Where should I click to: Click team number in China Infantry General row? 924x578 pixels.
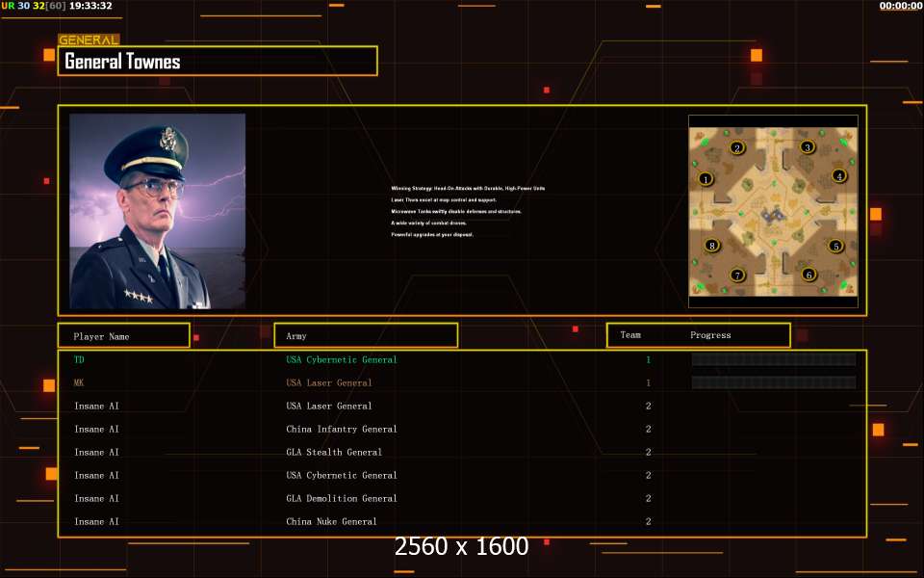pyautogui.click(x=648, y=429)
